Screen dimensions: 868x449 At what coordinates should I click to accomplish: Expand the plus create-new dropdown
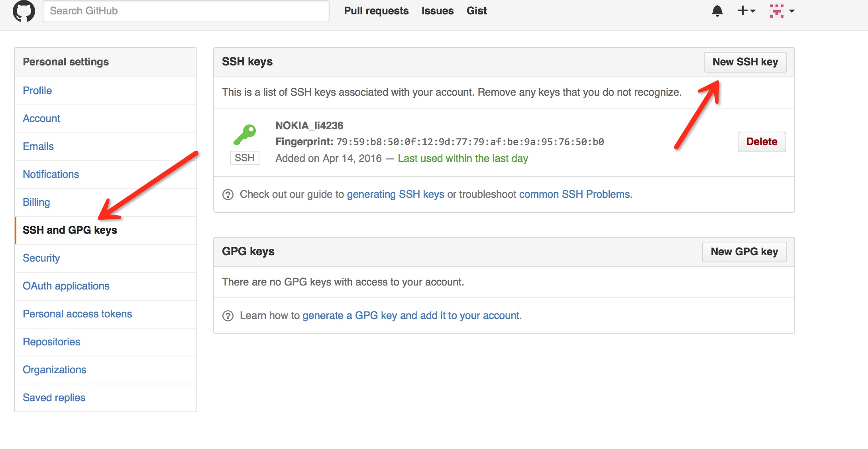coord(746,11)
